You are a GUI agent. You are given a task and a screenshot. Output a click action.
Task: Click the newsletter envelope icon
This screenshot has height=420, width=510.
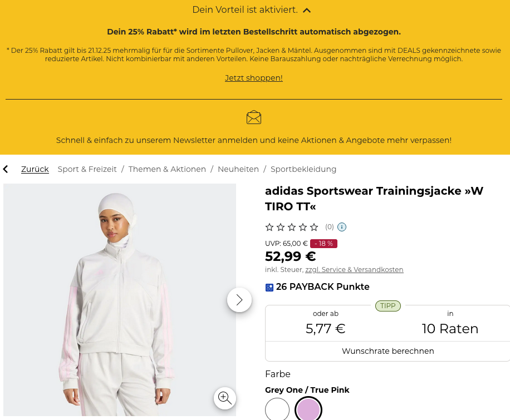click(x=254, y=117)
